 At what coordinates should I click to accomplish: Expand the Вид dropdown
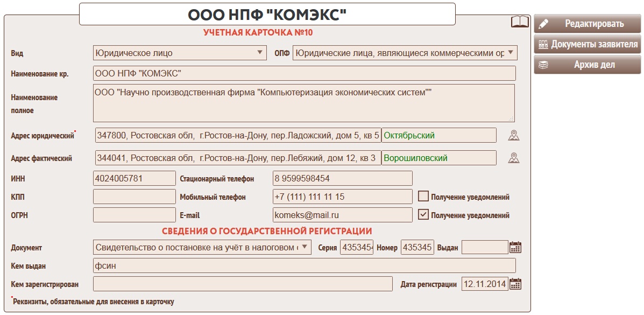pos(180,53)
